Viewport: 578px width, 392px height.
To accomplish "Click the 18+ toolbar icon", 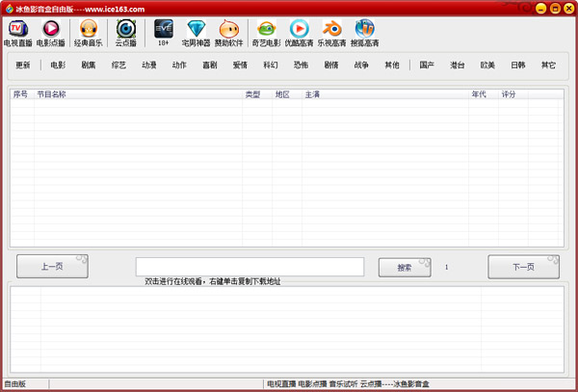I will pyautogui.click(x=163, y=33).
